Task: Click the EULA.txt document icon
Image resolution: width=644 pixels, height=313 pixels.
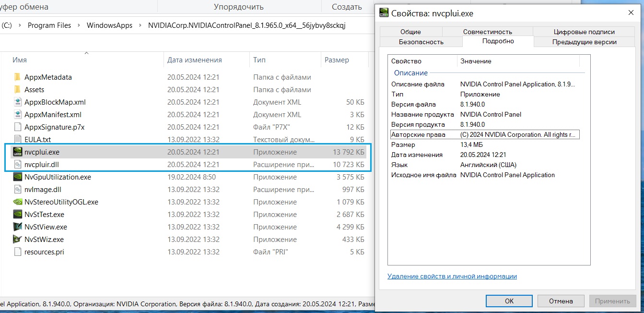Action: tap(17, 140)
